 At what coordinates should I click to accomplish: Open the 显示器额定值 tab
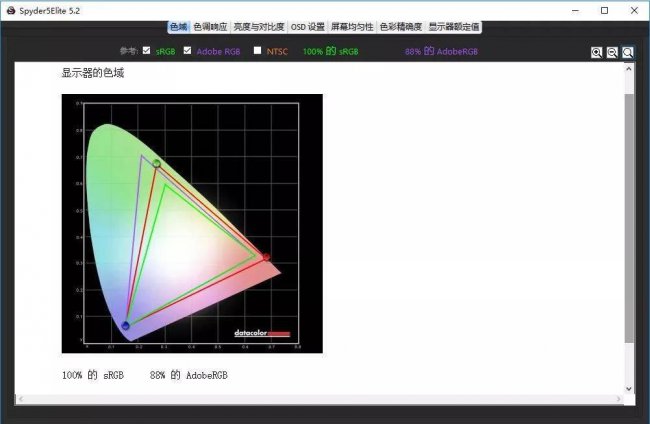(x=454, y=27)
